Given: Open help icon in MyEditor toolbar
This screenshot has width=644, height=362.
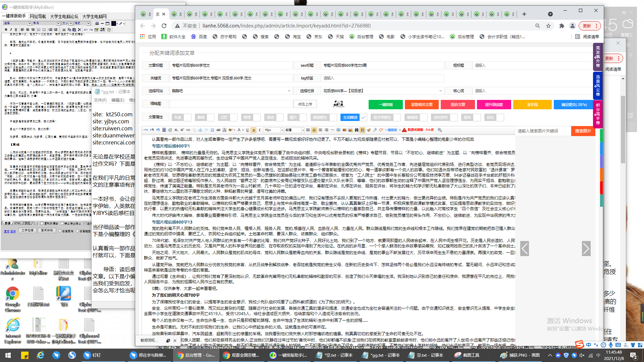Looking at the screenshot, I should tap(109, 29).
